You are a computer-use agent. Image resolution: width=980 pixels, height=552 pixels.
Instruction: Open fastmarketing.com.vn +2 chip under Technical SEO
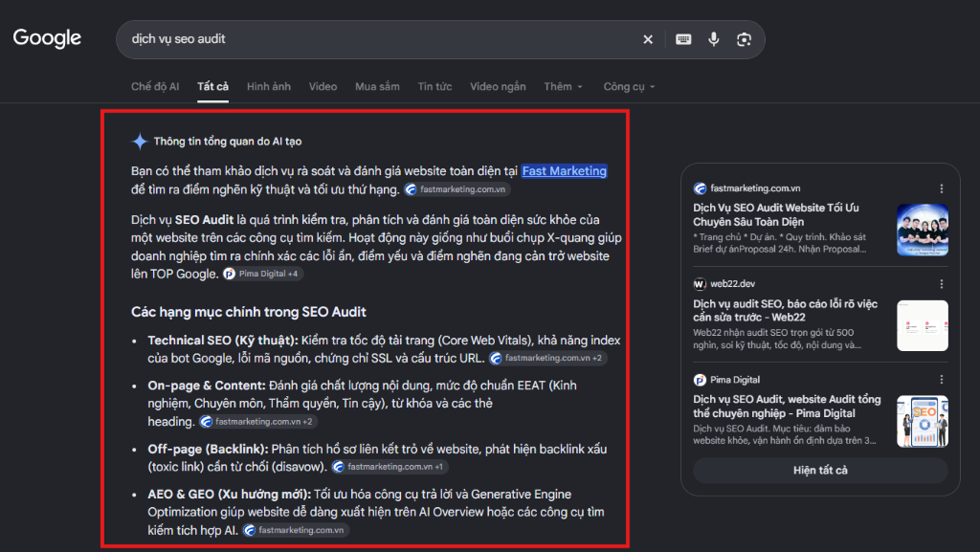tap(546, 358)
